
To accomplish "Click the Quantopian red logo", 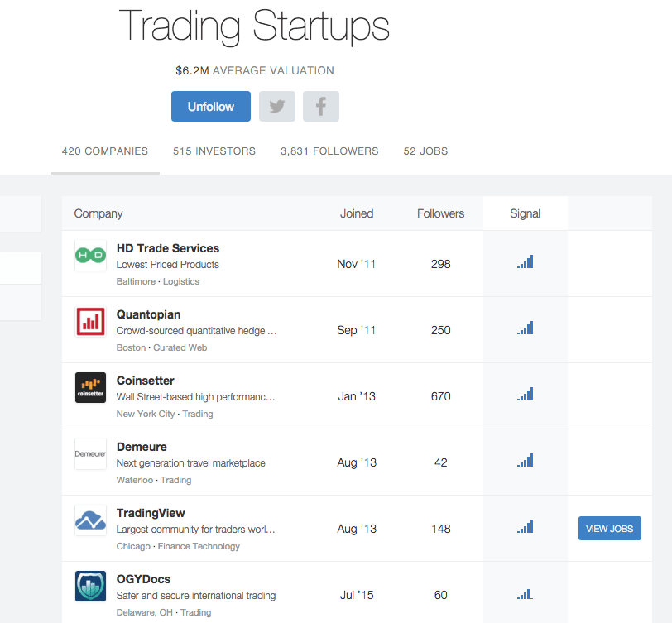I will (x=90, y=321).
